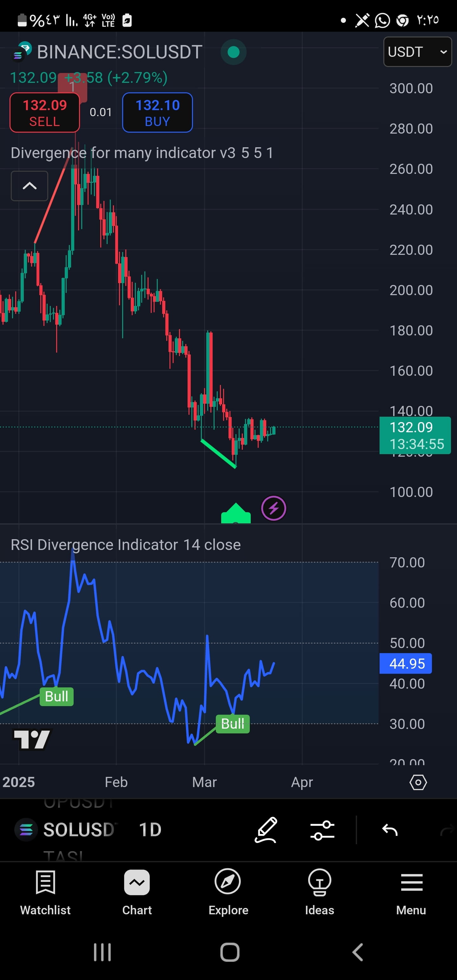The width and height of the screenshot is (457, 980).
Task: Tap the Bull label near March
Action: click(233, 724)
